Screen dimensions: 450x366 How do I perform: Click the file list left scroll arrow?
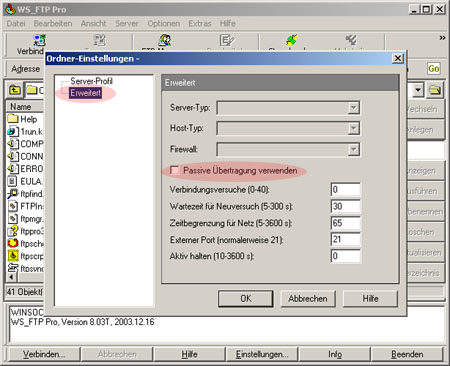click(x=11, y=277)
